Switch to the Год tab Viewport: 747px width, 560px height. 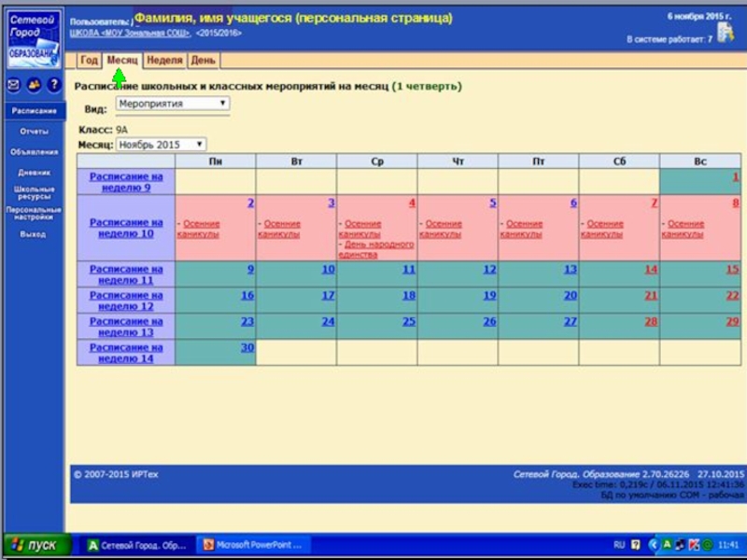point(89,60)
